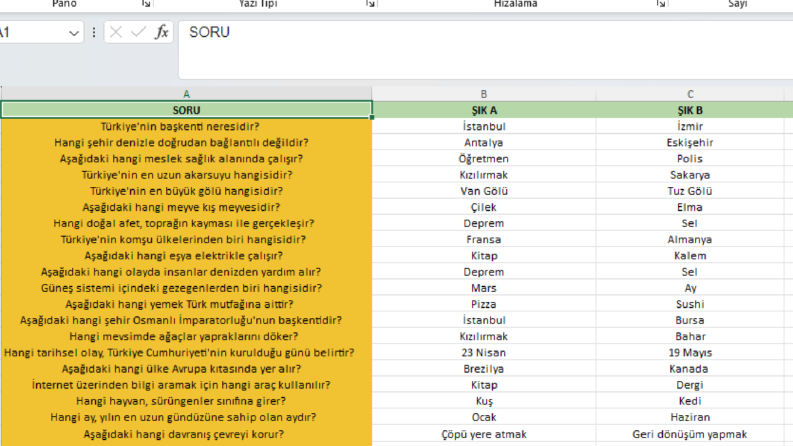Select the Tuz Gölü cell
This screenshot has height=446, width=793.
pos(690,191)
